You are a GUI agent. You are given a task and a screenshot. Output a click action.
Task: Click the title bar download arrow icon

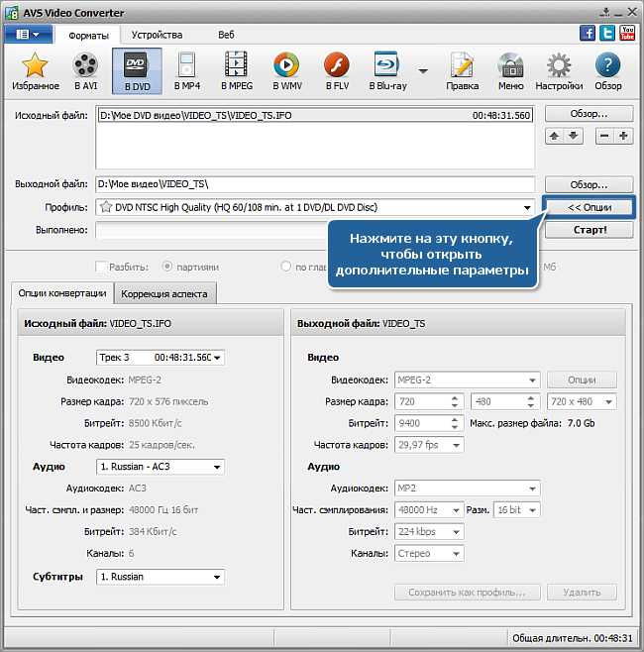tap(605, 13)
